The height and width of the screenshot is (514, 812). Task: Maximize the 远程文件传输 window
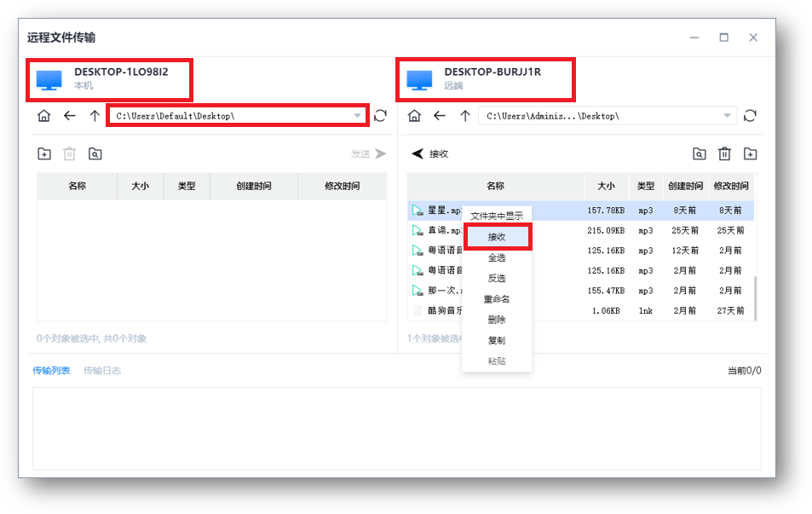pyautogui.click(x=724, y=38)
